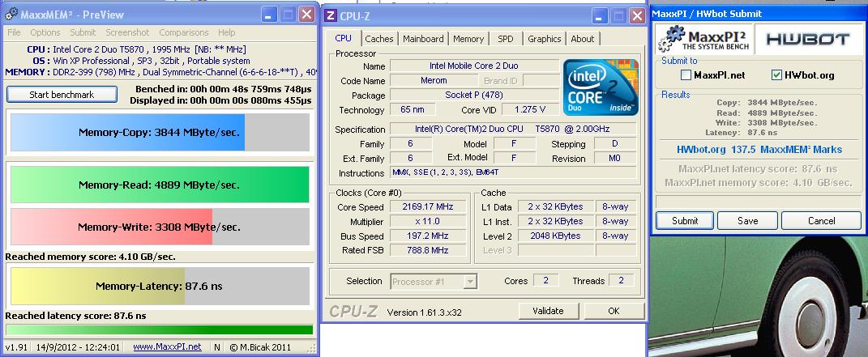Open the Screenshot menu in MaxxMEM²

click(x=128, y=32)
